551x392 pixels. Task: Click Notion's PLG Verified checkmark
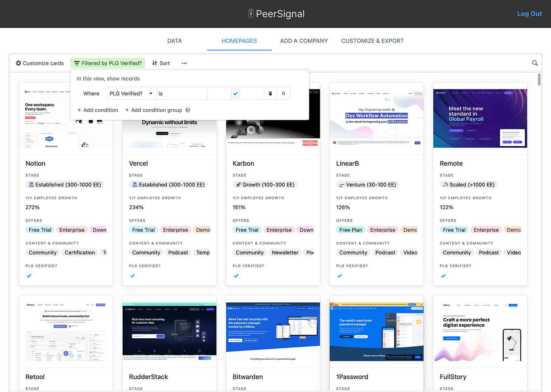point(29,276)
